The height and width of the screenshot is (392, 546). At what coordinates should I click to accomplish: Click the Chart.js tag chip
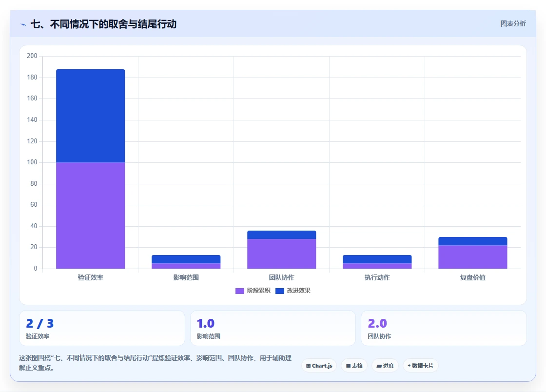[319, 366]
